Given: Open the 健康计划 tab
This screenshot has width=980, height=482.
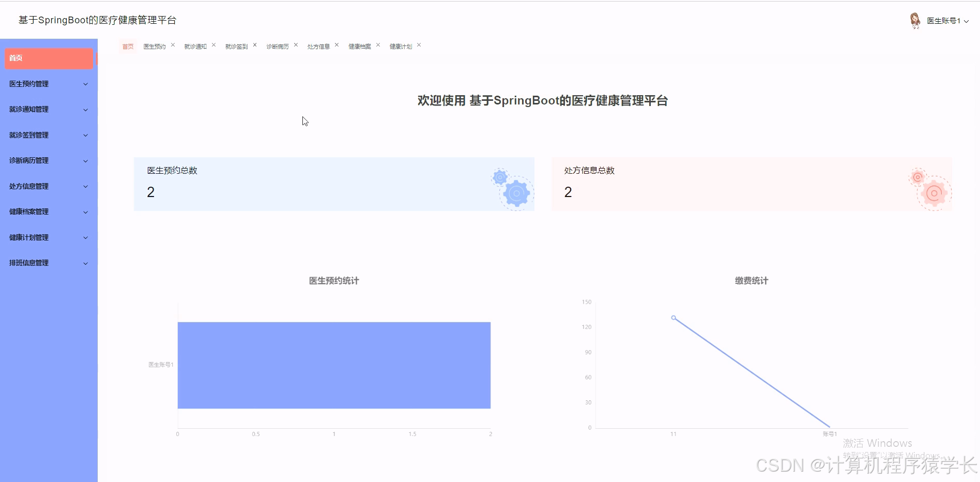Looking at the screenshot, I should click(x=400, y=46).
